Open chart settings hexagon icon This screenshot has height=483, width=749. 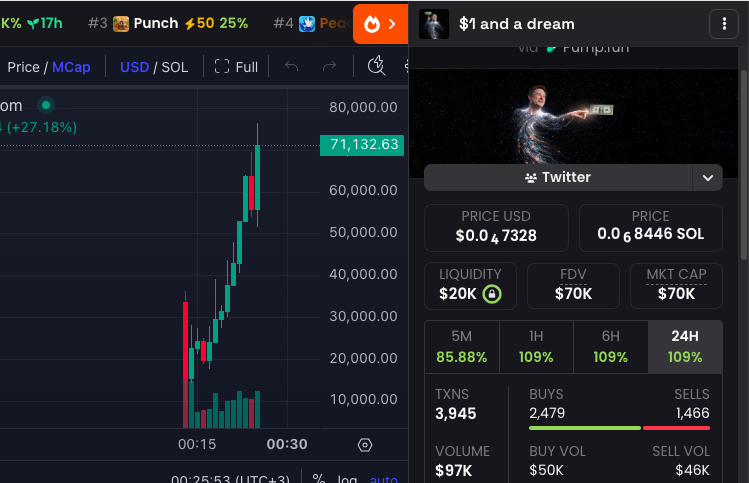click(x=365, y=445)
